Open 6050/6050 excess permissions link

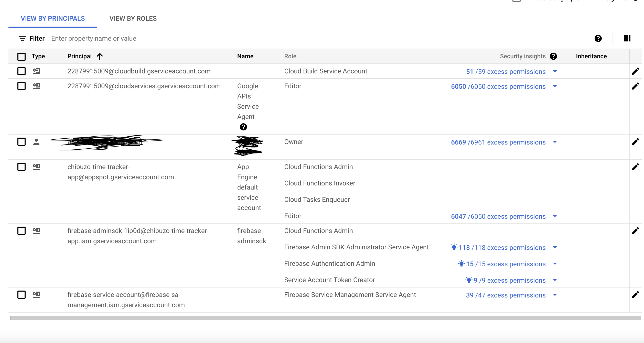498,86
